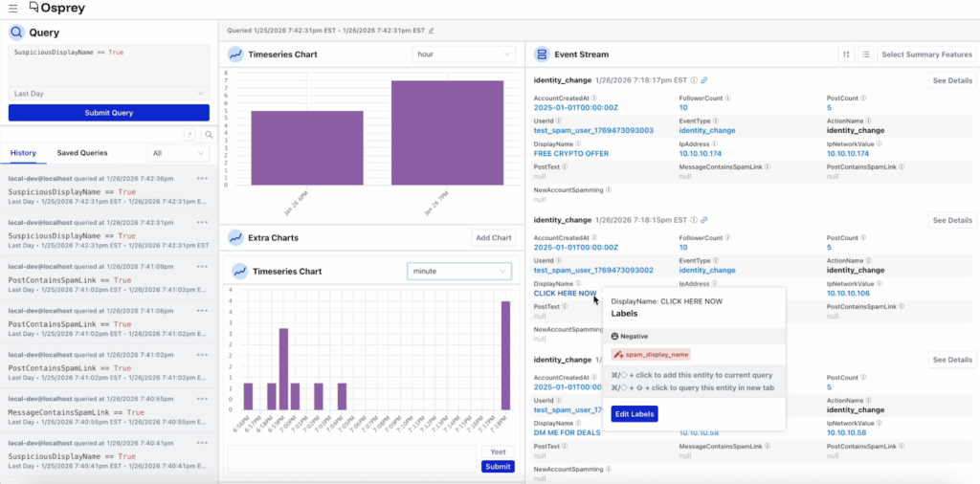Select the History tab
Viewport: 980px width, 484px height.
click(x=23, y=153)
